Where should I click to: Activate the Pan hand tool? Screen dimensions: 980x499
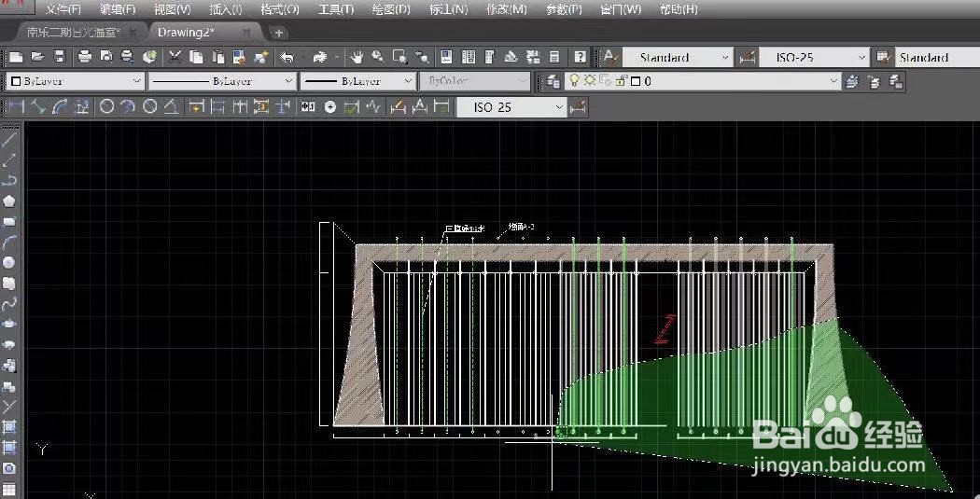click(357, 58)
